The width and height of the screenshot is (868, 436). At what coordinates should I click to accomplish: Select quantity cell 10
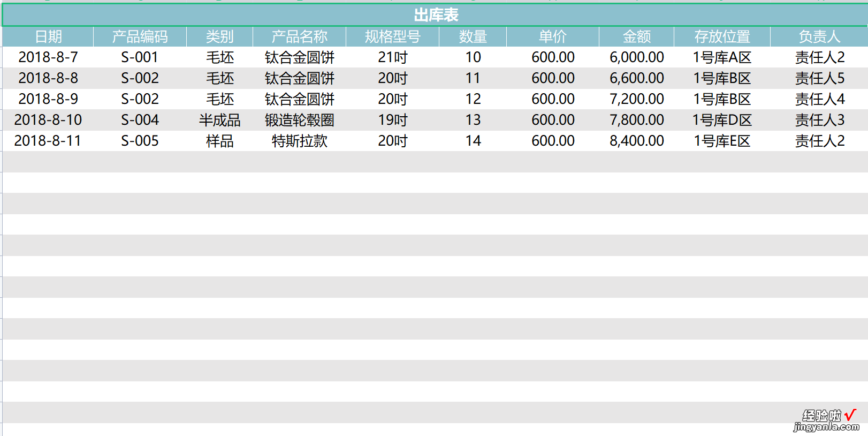(x=473, y=57)
